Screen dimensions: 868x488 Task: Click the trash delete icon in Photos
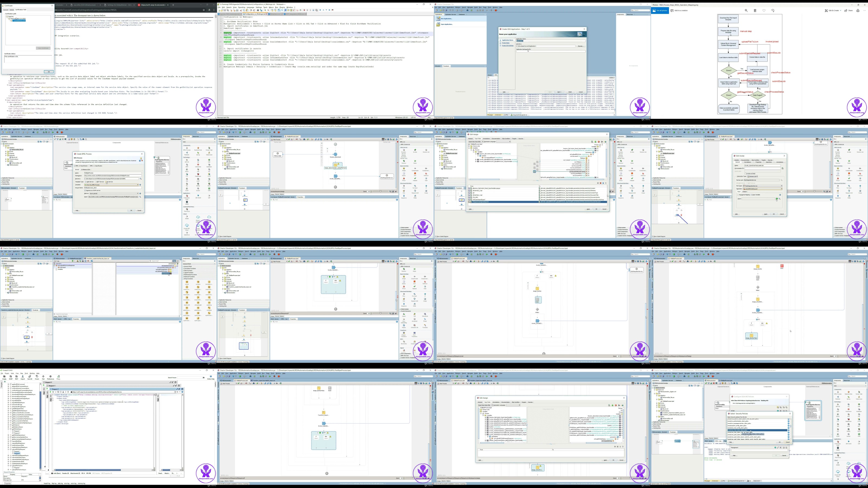[755, 11]
